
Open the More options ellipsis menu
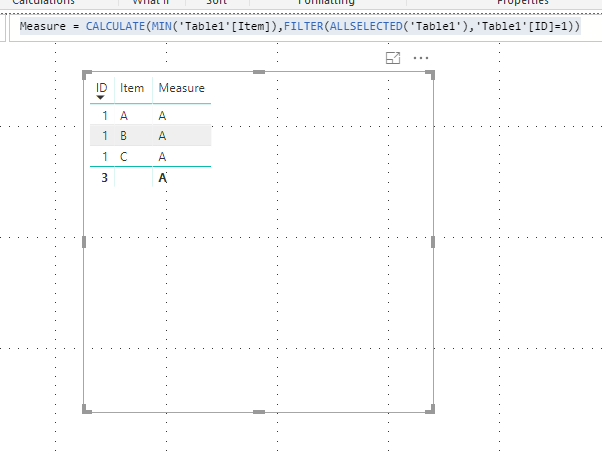[421, 58]
